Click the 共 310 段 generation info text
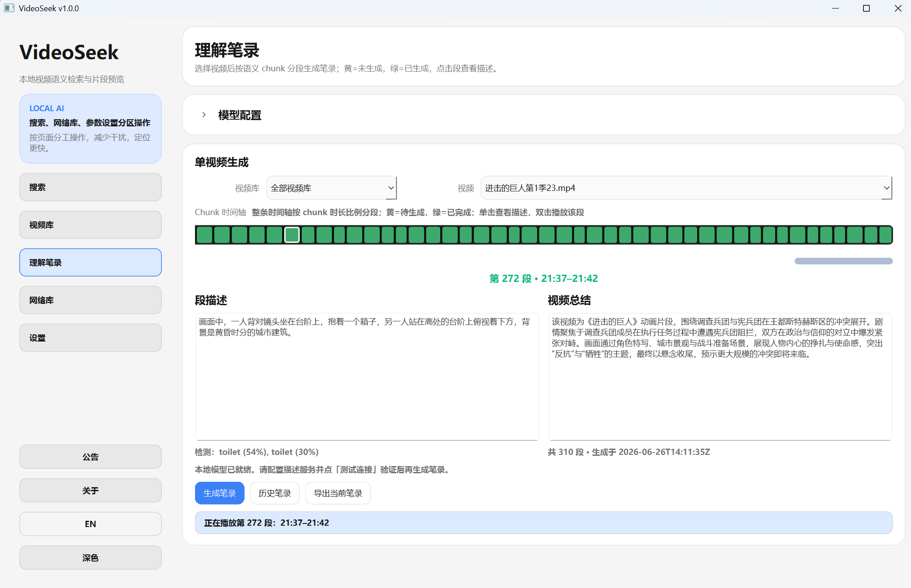 629,452
